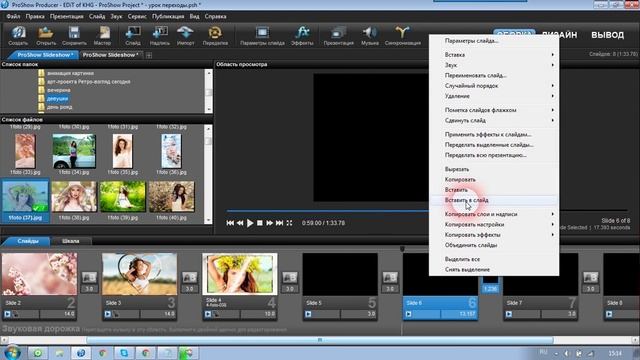
Task: Click the Сохранить (Save) disk icon
Action: pyautogui.click(x=74, y=36)
